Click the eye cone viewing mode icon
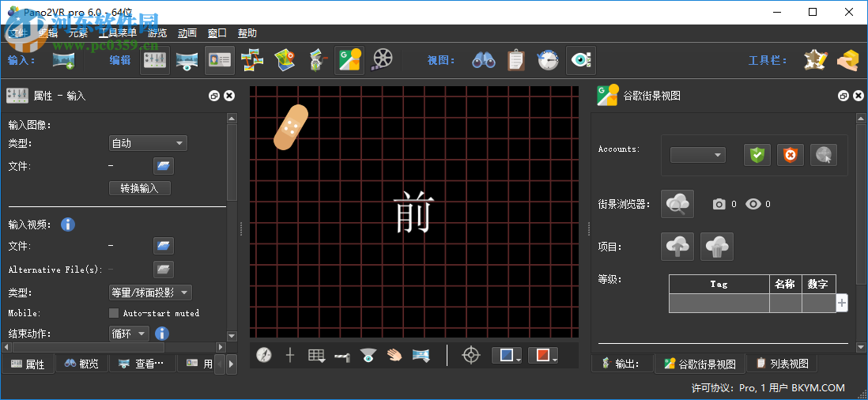Viewport: 868px width, 400px height. (x=368, y=355)
